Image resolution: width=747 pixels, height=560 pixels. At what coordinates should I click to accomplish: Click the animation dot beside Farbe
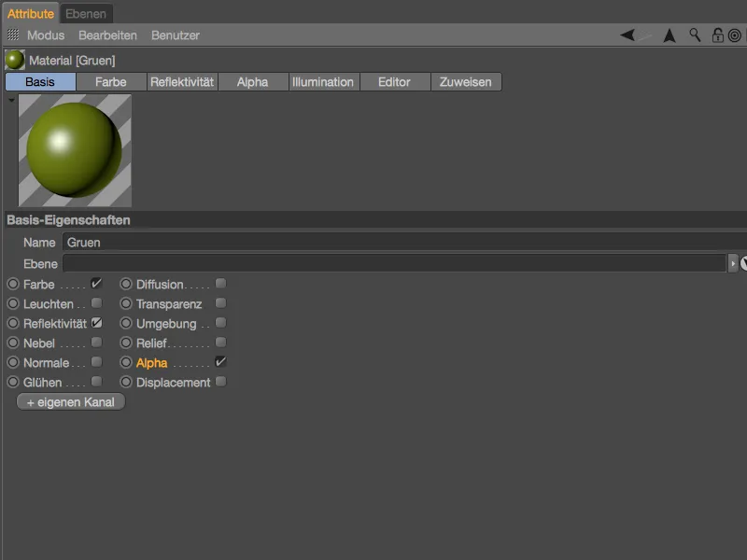13,285
